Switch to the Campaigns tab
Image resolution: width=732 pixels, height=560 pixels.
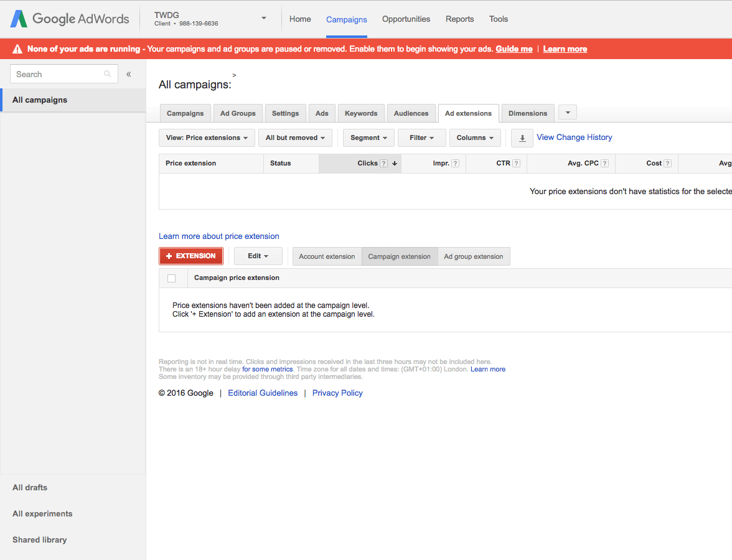185,113
